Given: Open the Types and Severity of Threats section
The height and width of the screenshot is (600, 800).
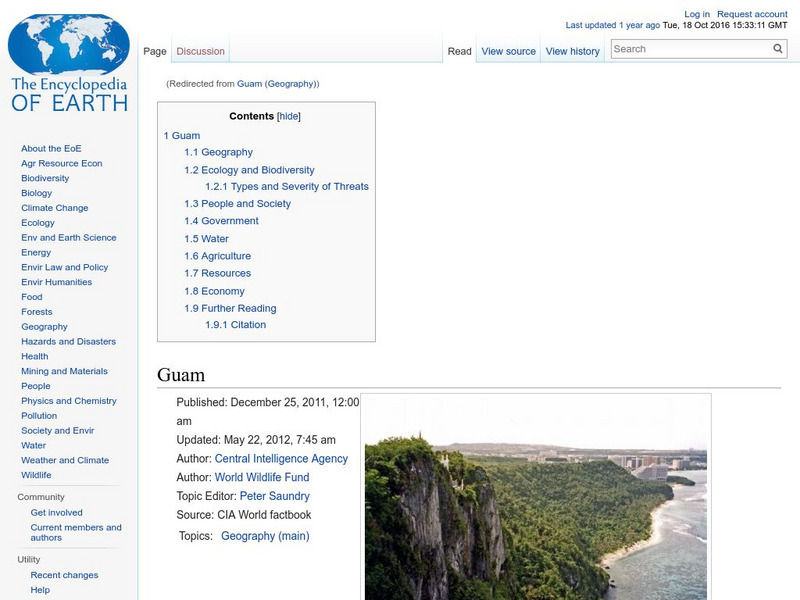Looking at the screenshot, I should coord(289,186).
